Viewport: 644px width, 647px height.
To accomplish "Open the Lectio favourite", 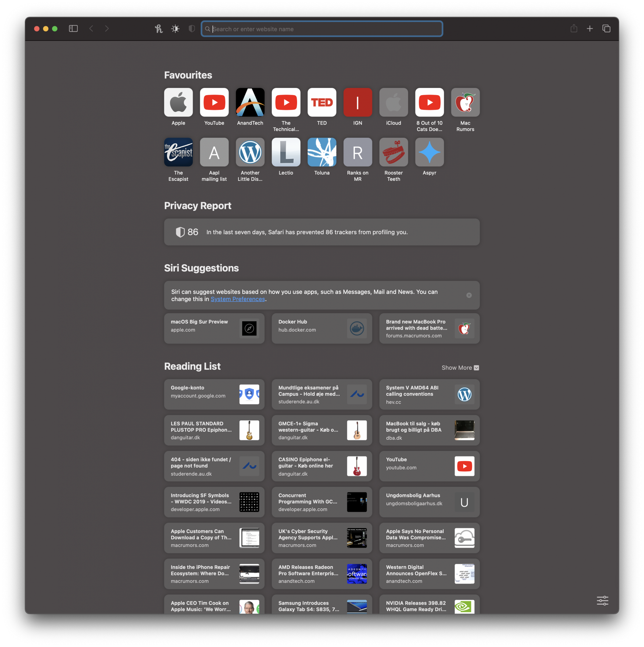I will pos(286,152).
